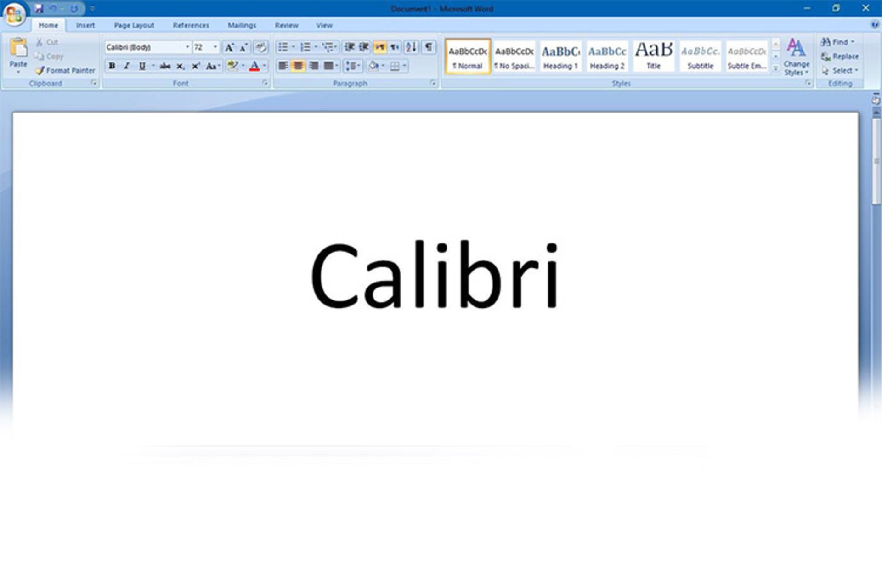Toggle Underline formatting
This screenshot has width=882, height=588.
point(142,66)
